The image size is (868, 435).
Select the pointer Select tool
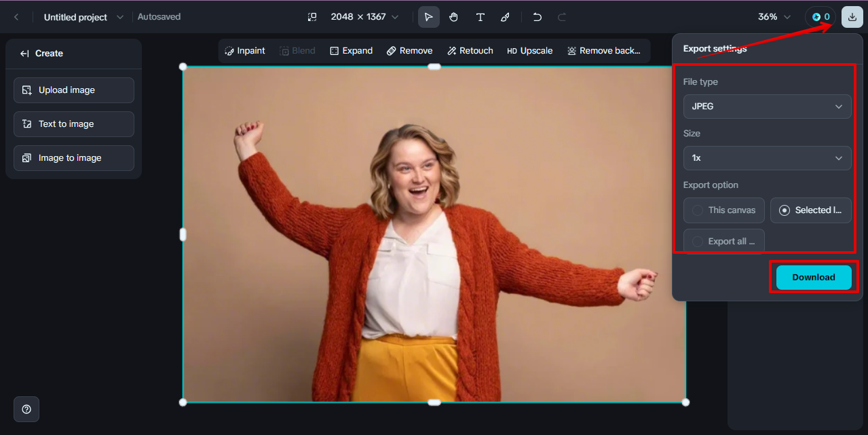pyautogui.click(x=428, y=17)
